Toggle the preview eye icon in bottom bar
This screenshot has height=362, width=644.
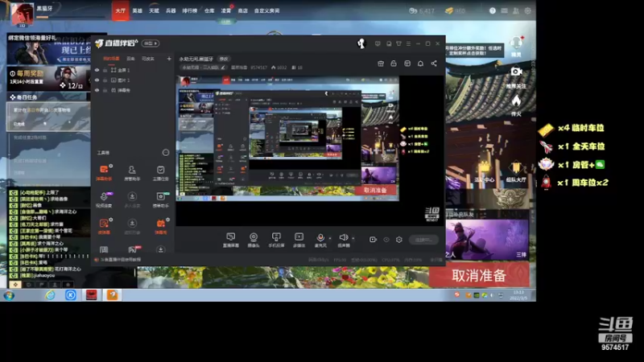386,239
